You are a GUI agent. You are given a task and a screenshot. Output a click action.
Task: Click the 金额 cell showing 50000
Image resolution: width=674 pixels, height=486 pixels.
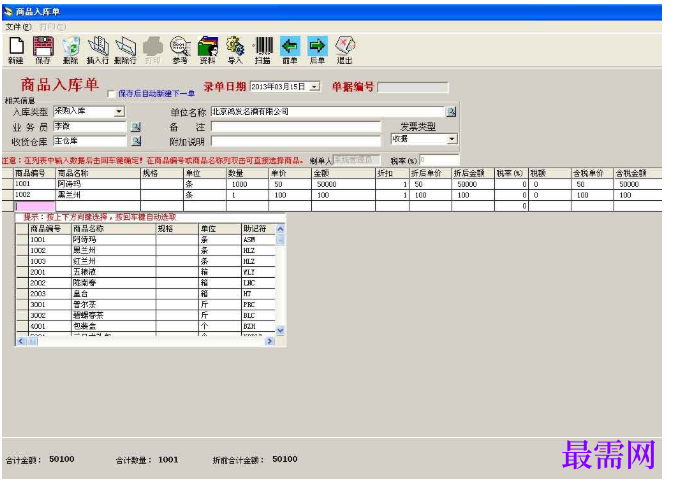343,184
